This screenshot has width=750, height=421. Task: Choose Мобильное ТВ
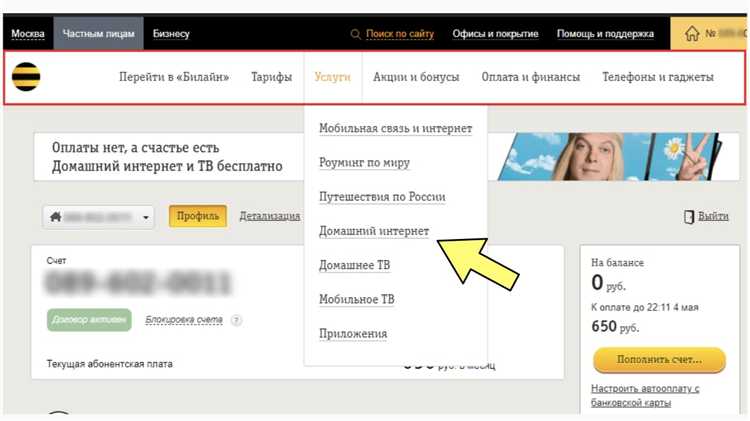[357, 299]
